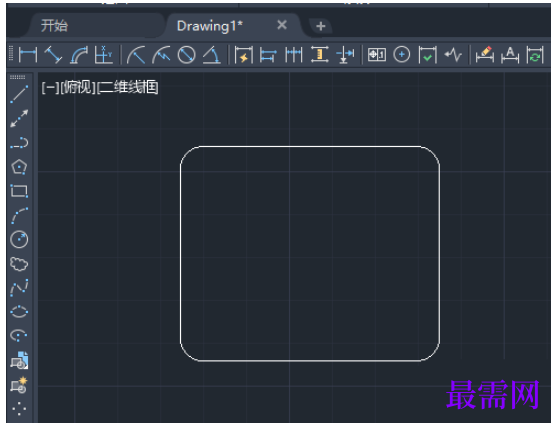Select the Aligned dimension tool
This screenshot has width=558, height=426.
tap(53, 55)
